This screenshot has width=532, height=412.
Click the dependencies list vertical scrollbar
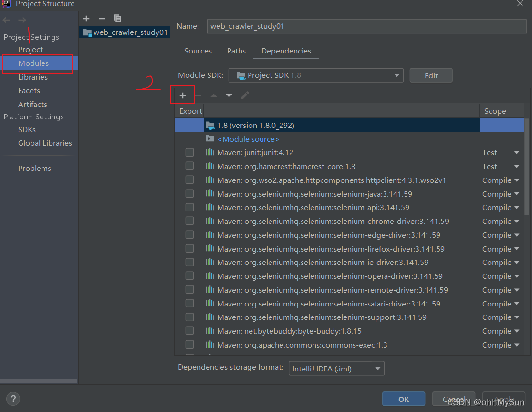(x=527, y=166)
